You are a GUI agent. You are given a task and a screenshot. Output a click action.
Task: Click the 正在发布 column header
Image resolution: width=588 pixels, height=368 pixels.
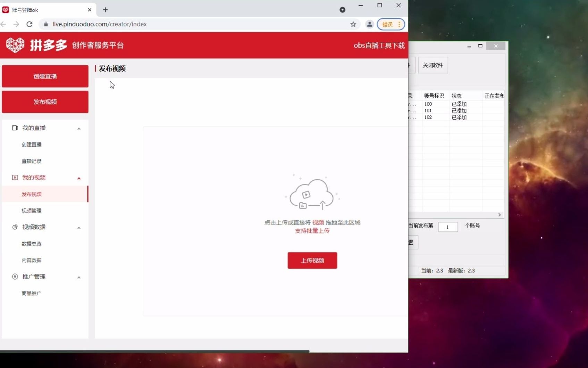pyautogui.click(x=494, y=96)
